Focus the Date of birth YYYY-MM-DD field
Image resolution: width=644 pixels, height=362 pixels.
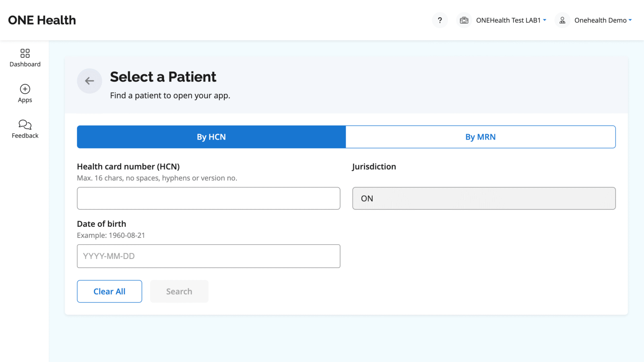point(208,256)
